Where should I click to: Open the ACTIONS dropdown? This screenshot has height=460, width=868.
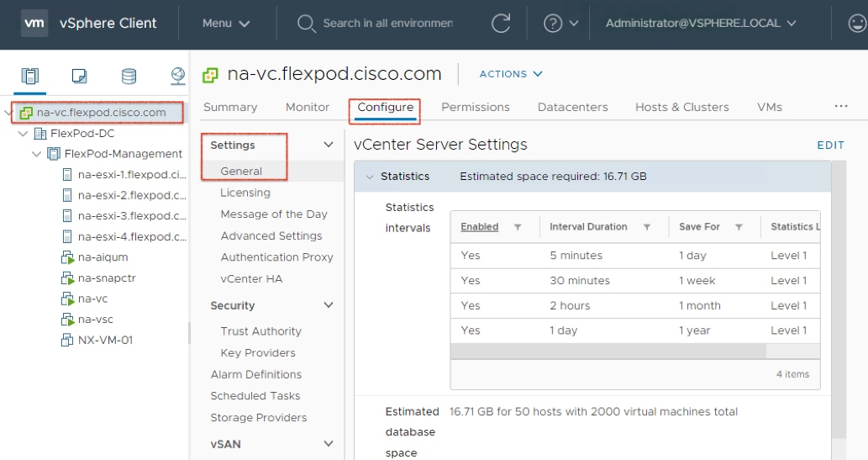click(510, 74)
